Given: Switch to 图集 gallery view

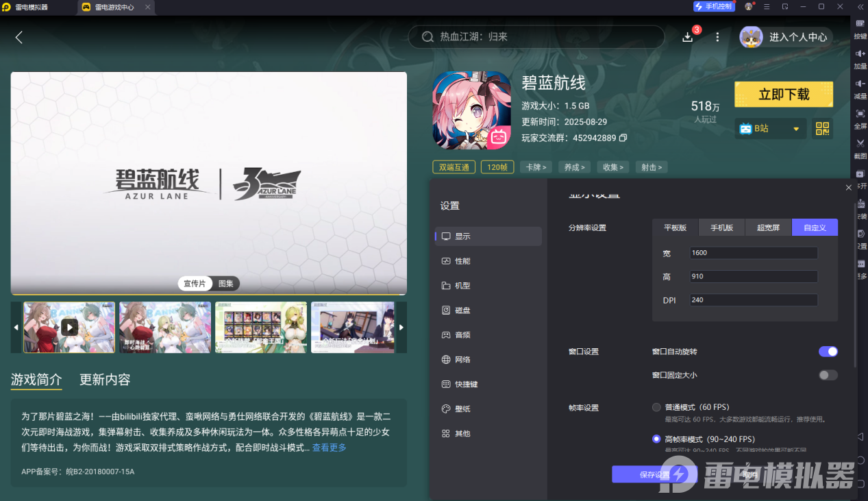Looking at the screenshot, I should click(225, 284).
